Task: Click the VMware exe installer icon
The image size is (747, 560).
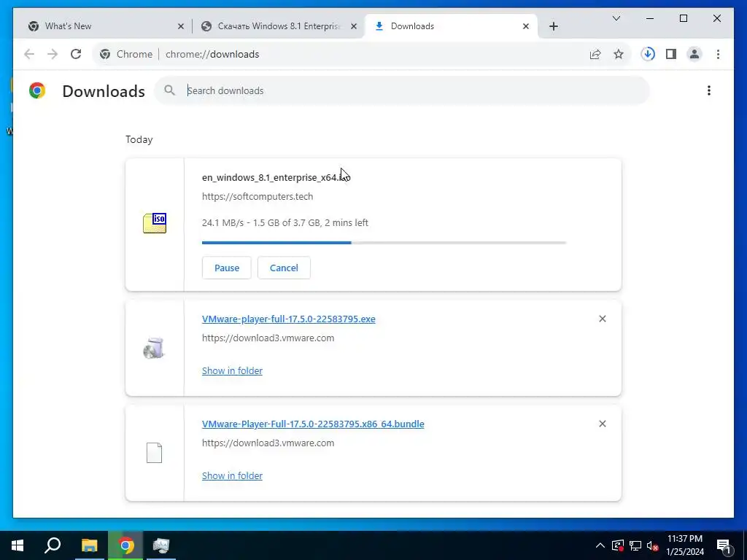Action: pos(154,348)
